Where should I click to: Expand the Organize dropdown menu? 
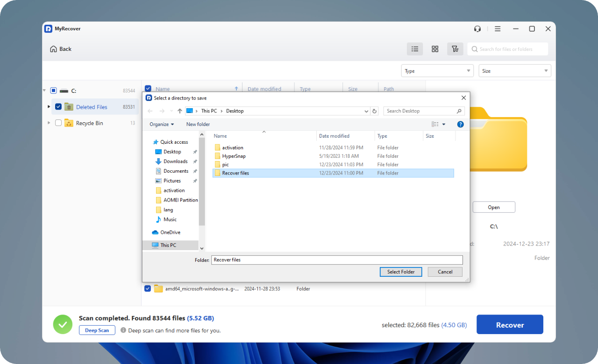[162, 124]
